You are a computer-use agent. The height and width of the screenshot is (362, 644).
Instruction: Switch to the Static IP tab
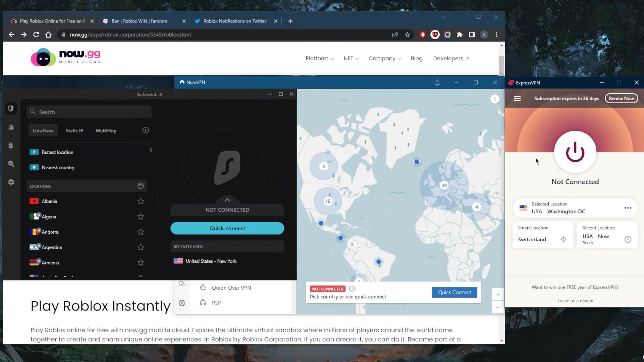coord(74,131)
